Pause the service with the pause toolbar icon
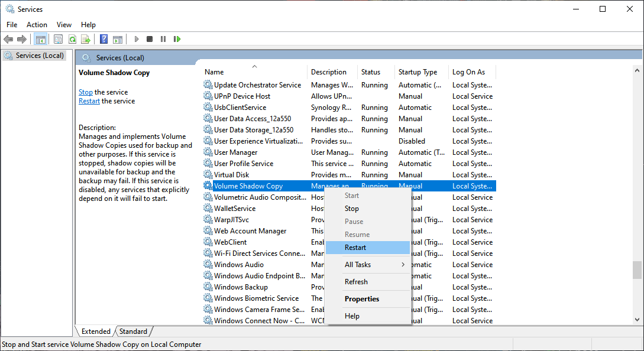The image size is (644, 351). (x=163, y=39)
